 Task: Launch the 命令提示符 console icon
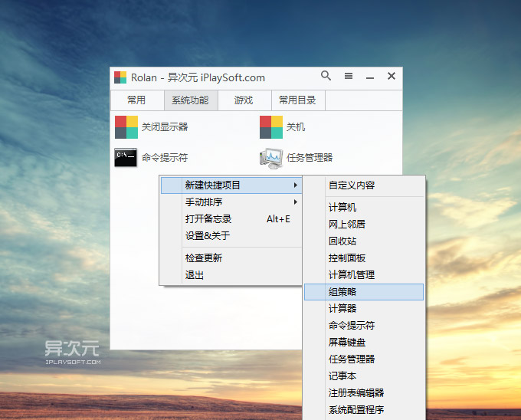click(x=126, y=158)
